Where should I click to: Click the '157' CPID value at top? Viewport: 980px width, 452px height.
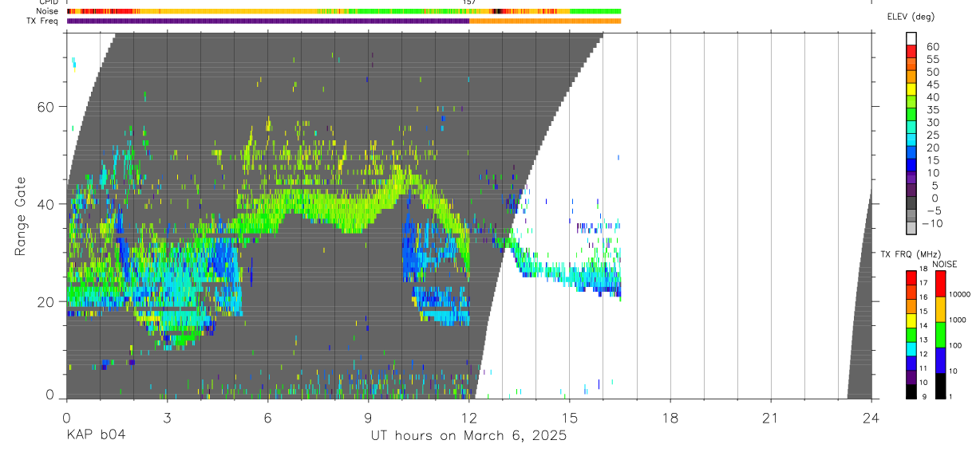(469, 2)
